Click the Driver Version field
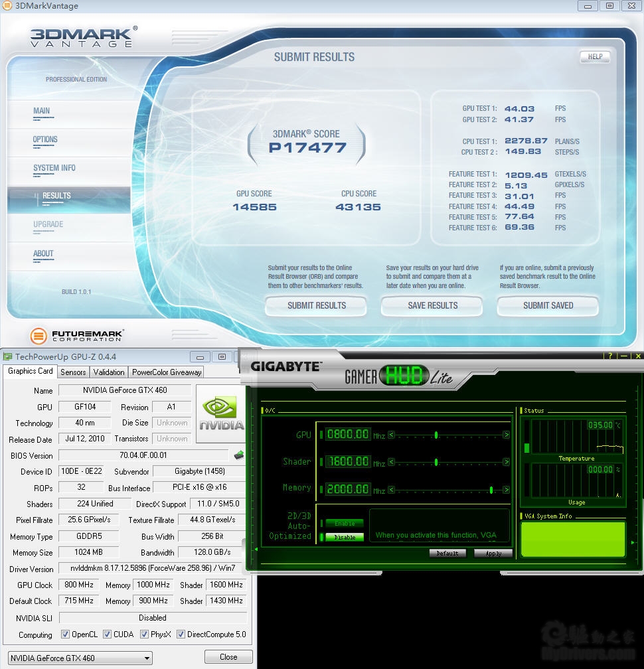The height and width of the screenshot is (669, 644). click(152, 568)
